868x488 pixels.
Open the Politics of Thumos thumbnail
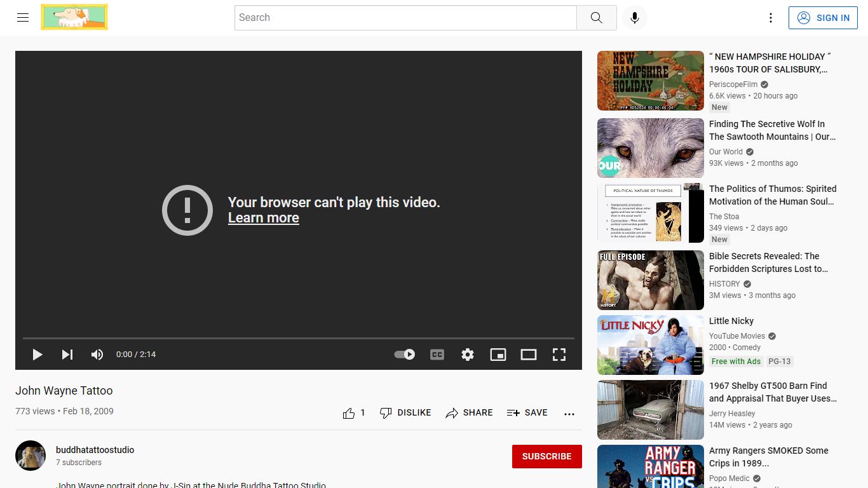(651, 213)
